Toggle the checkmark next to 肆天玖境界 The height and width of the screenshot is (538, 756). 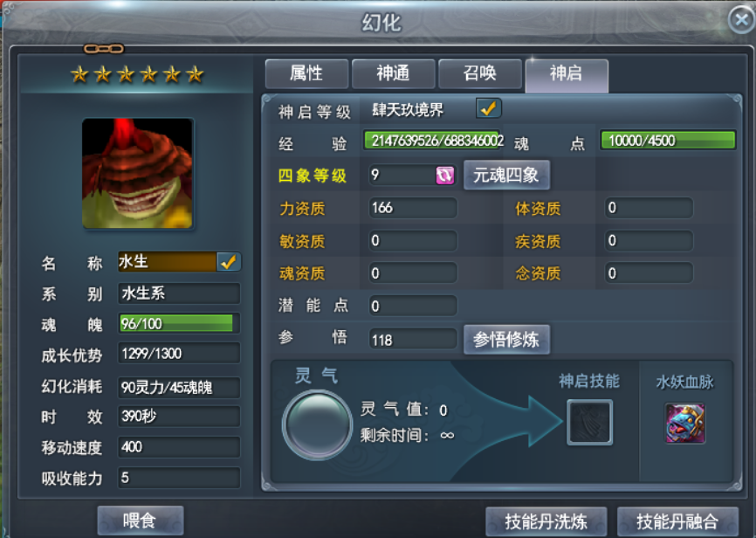[x=488, y=108]
